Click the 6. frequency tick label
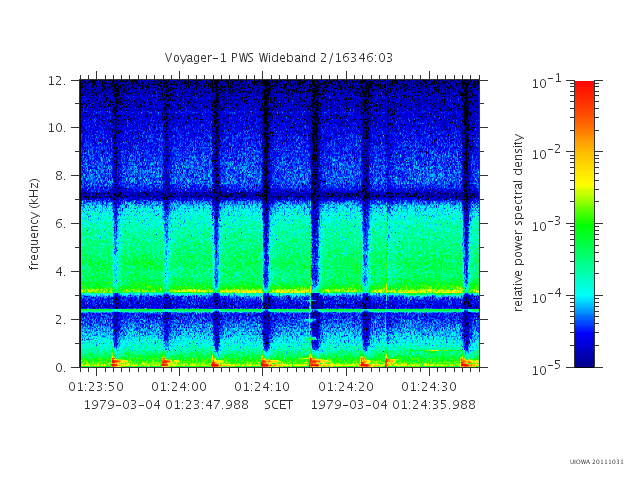Screen dimensions: 640x480 tap(60, 224)
